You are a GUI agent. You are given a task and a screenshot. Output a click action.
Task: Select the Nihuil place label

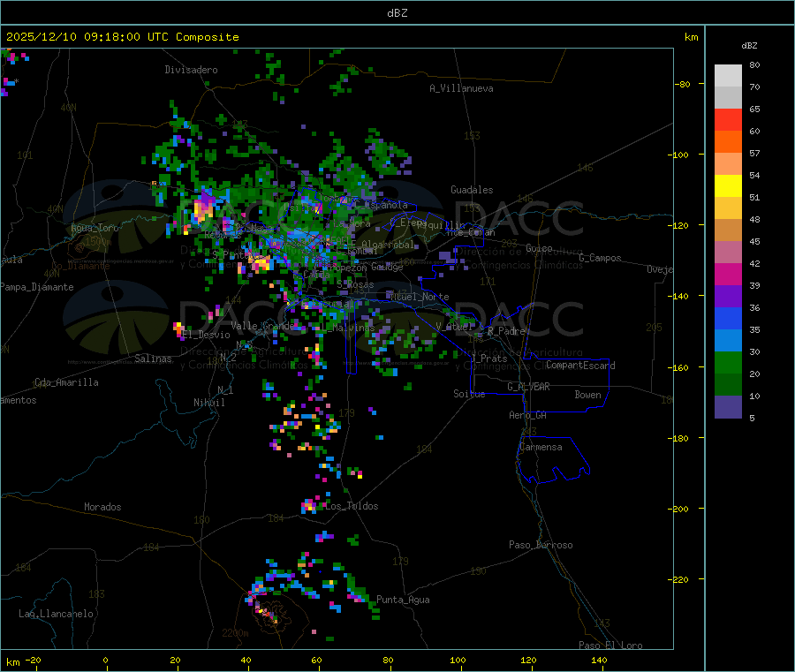pyautogui.click(x=209, y=403)
